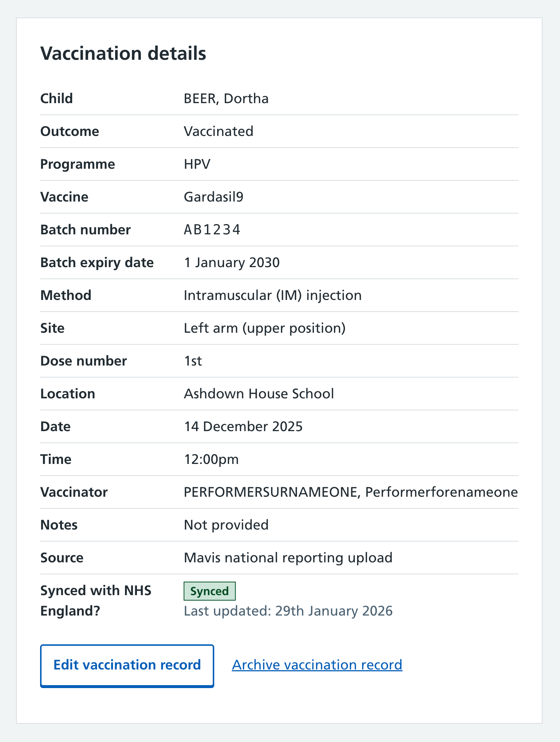Select the Ashdown House School location
The width and height of the screenshot is (560, 742).
tap(259, 394)
